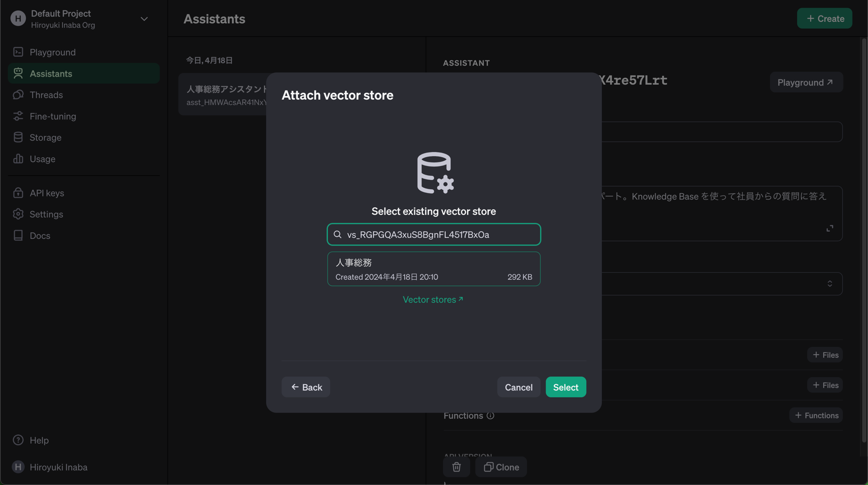Click the Help question-mark icon
This screenshot has height=485, width=868.
18,440
